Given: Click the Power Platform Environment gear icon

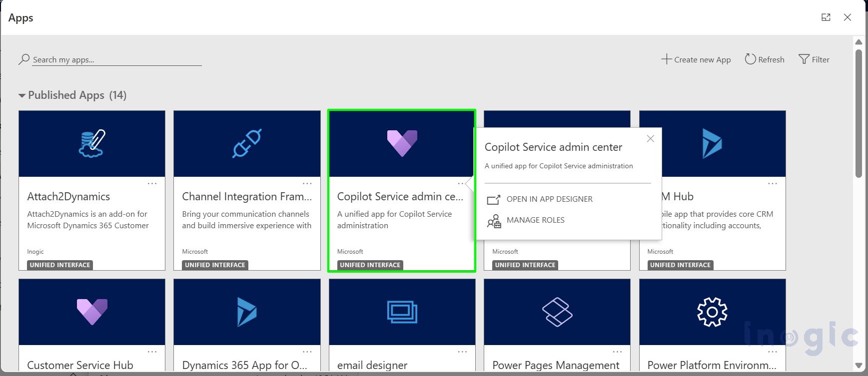Looking at the screenshot, I should coord(712,312).
